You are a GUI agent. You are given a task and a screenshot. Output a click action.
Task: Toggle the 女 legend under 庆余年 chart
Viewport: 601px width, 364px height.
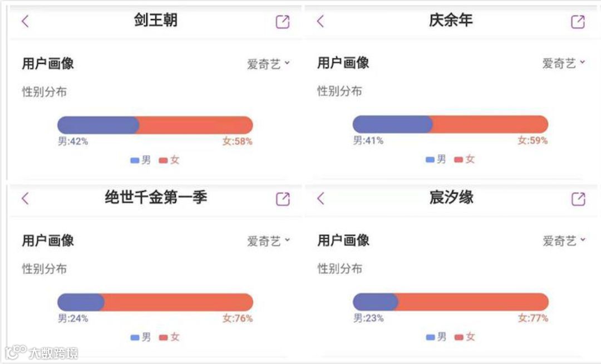(x=465, y=159)
